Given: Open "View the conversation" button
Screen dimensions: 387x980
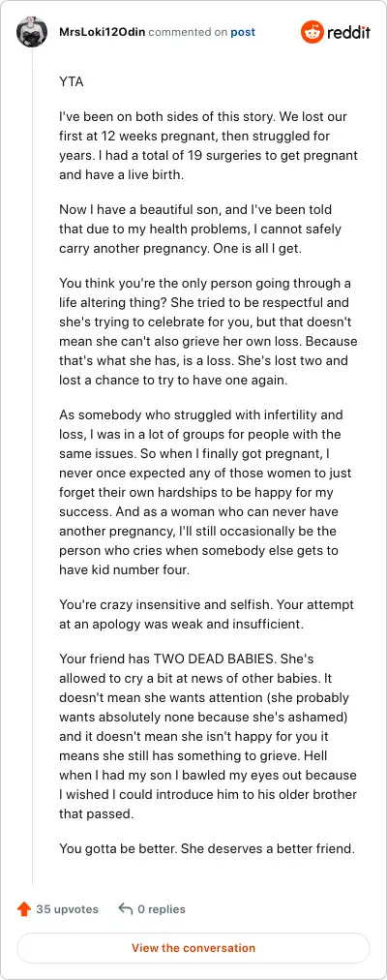Looking at the screenshot, I should pyautogui.click(x=193, y=947).
